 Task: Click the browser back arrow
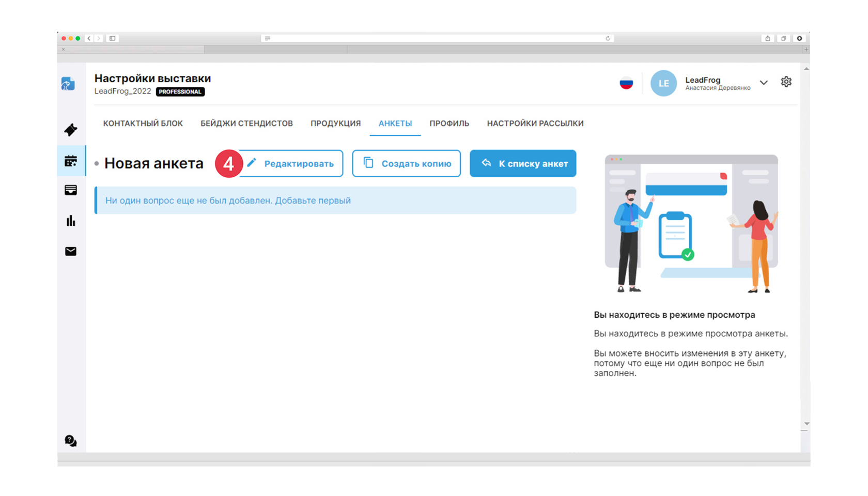coord(89,38)
